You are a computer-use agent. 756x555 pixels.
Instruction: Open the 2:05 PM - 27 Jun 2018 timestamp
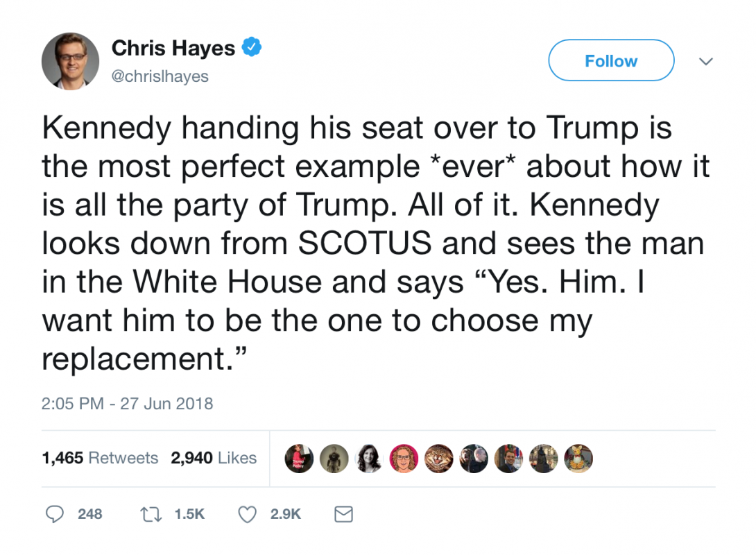pyautogui.click(x=128, y=404)
